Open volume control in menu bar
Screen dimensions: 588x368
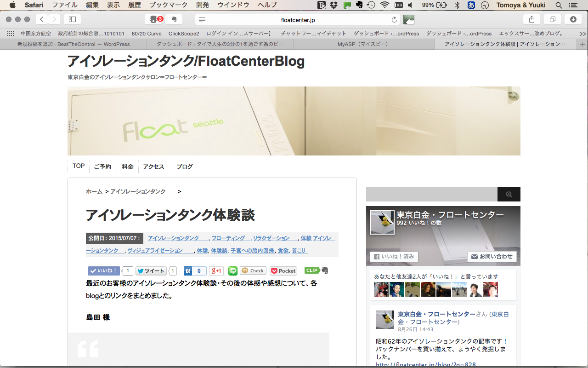click(x=410, y=5)
